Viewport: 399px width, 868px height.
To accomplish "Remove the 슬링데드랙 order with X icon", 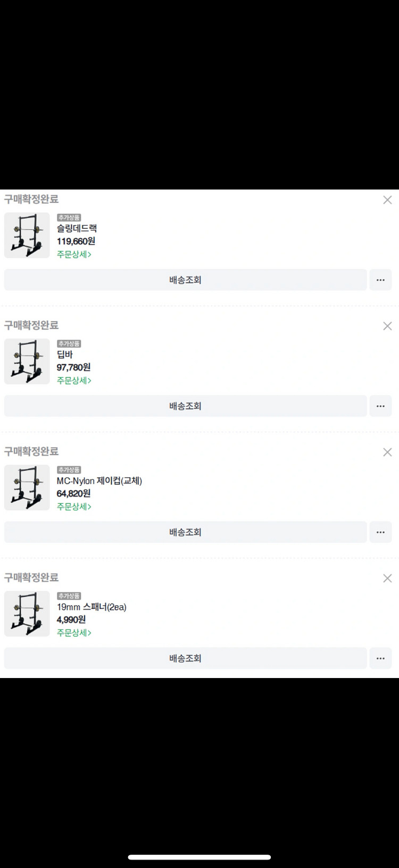I will 387,200.
